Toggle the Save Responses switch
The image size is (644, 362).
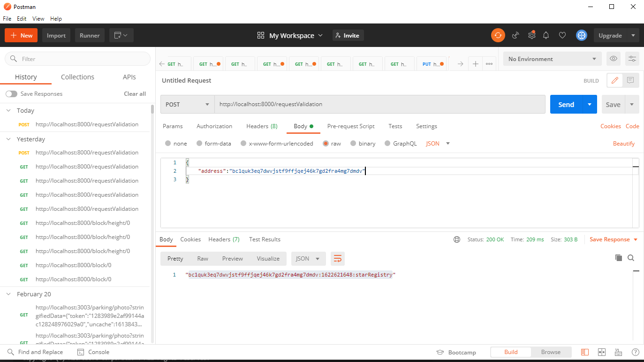[x=11, y=94]
